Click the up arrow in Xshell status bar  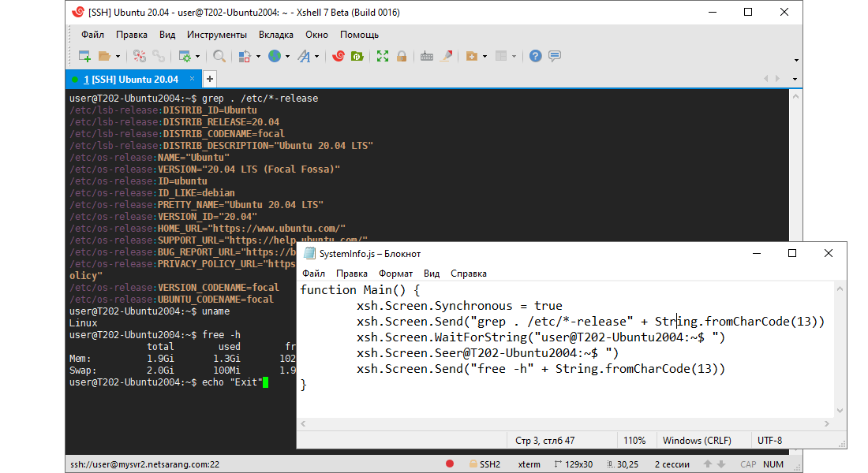pyautogui.click(x=708, y=464)
